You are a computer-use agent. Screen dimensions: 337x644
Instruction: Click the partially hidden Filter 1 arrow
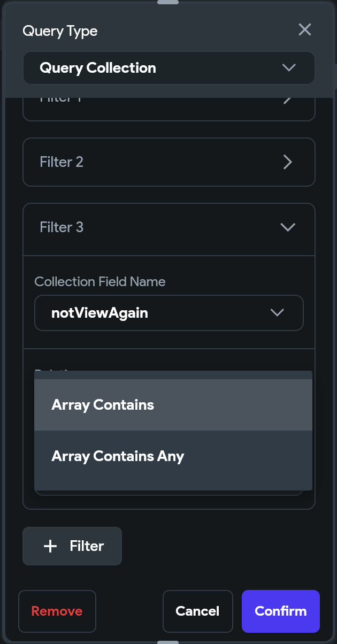pyautogui.click(x=287, y=101)
